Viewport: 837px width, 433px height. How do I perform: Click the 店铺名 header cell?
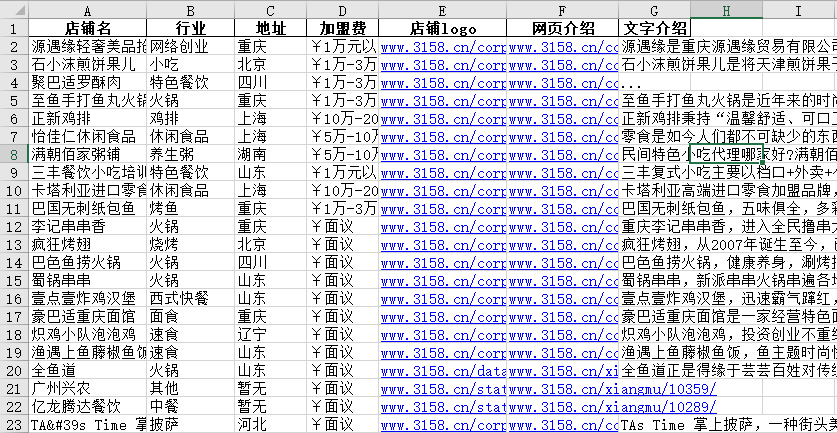88,27
